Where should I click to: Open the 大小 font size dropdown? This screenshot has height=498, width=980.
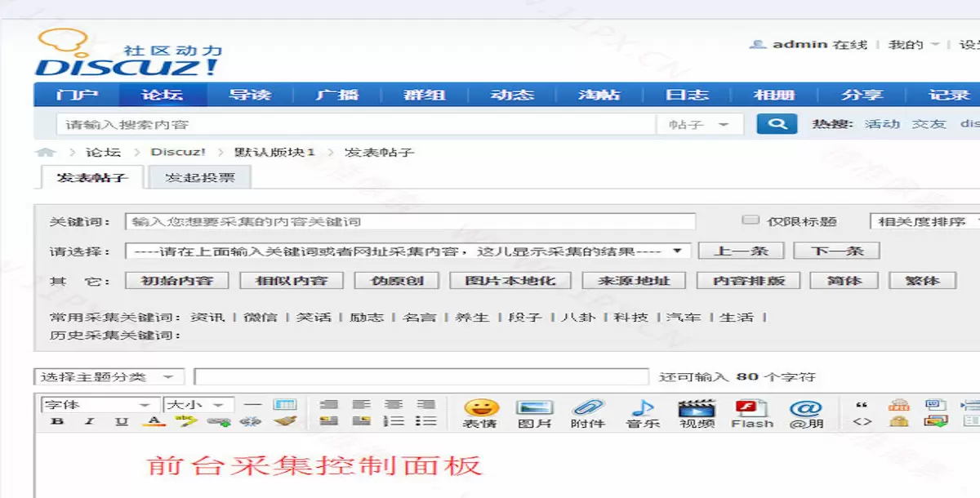click(x=196, y=403)
